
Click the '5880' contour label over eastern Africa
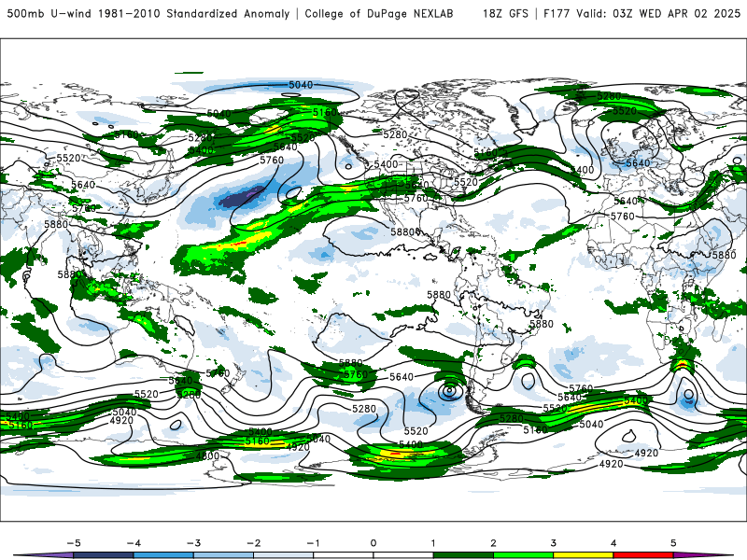coord(725,255)
